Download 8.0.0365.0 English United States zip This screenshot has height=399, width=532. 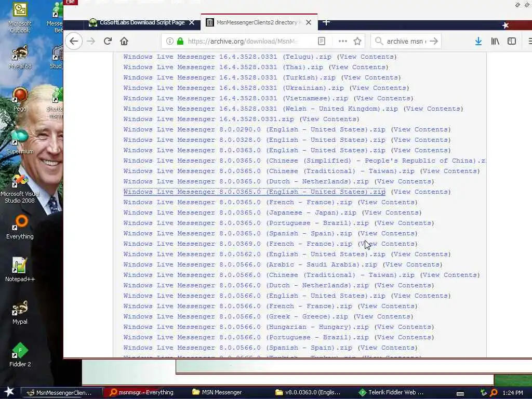[254, 192]
